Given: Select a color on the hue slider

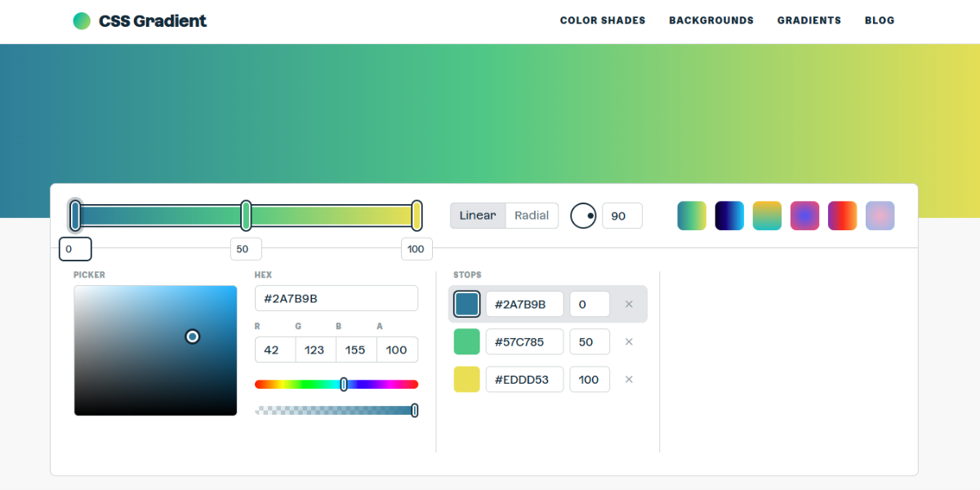Looking at the screenshot, I should 336,383.
